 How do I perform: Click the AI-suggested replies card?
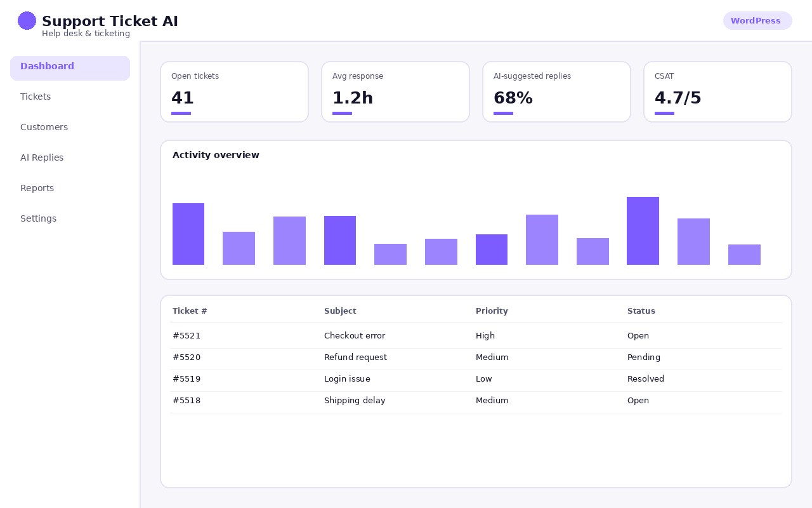click(556, 91)
